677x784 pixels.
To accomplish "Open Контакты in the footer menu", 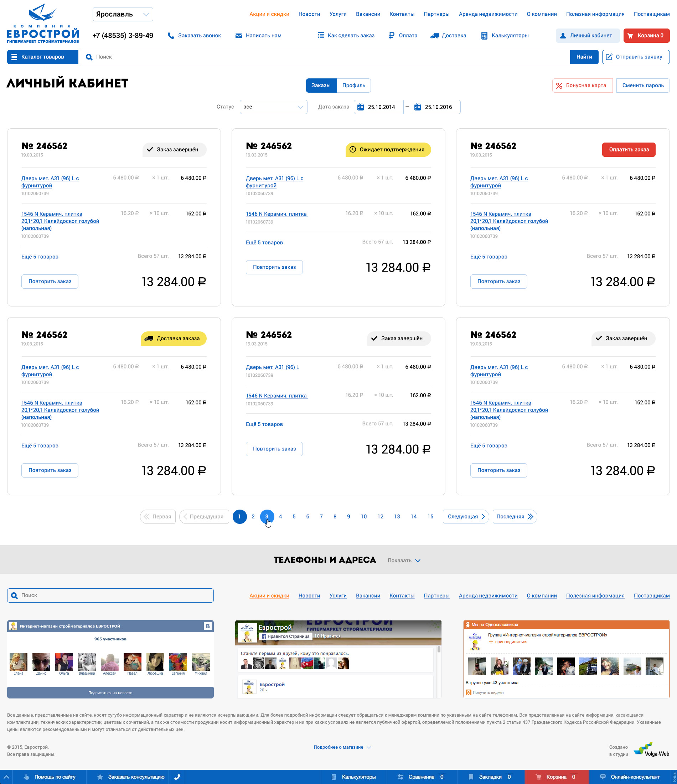I will 402,595.
